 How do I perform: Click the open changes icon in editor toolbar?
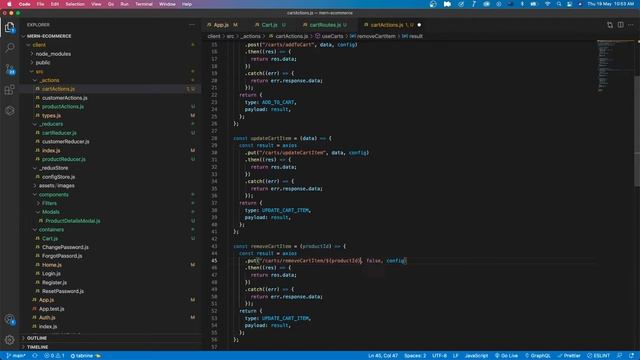point(610,25)
